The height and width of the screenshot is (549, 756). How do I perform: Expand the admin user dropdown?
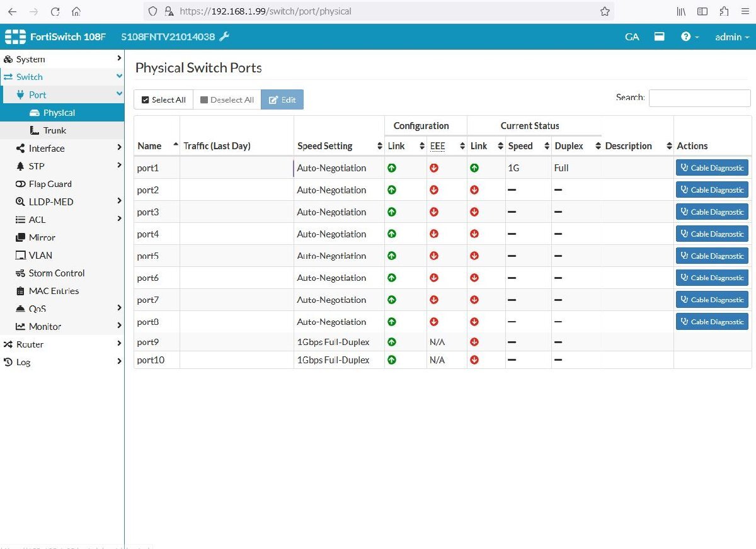tap(731, 37)
